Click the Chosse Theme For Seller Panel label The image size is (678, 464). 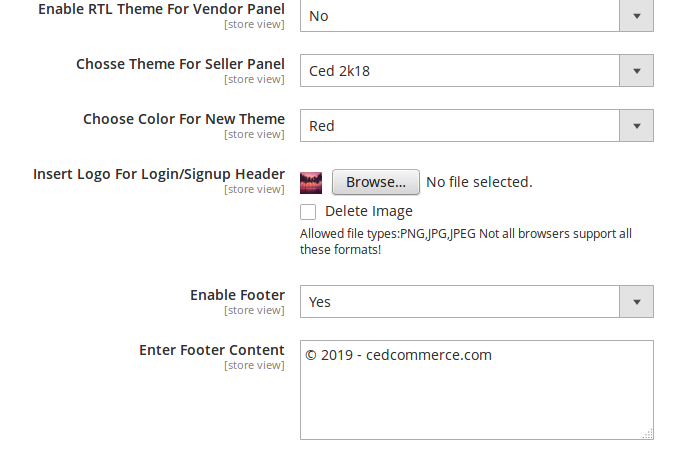tap(180, 64)
